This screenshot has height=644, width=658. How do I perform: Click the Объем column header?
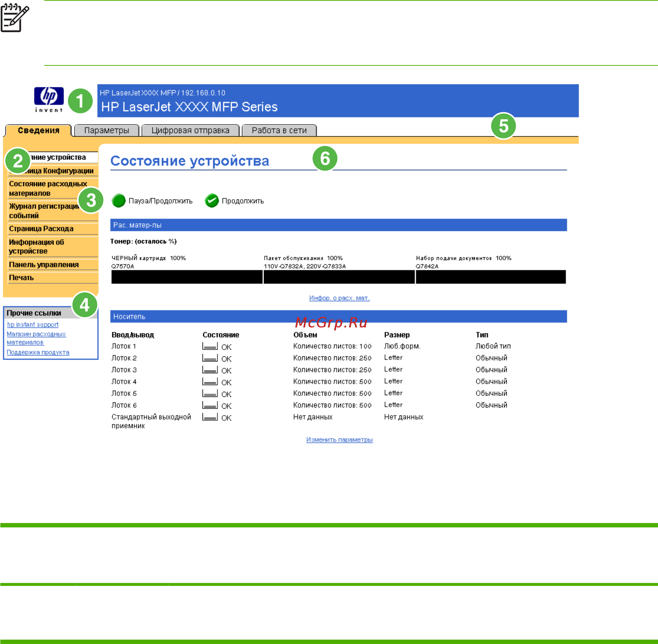coord(305,335)
